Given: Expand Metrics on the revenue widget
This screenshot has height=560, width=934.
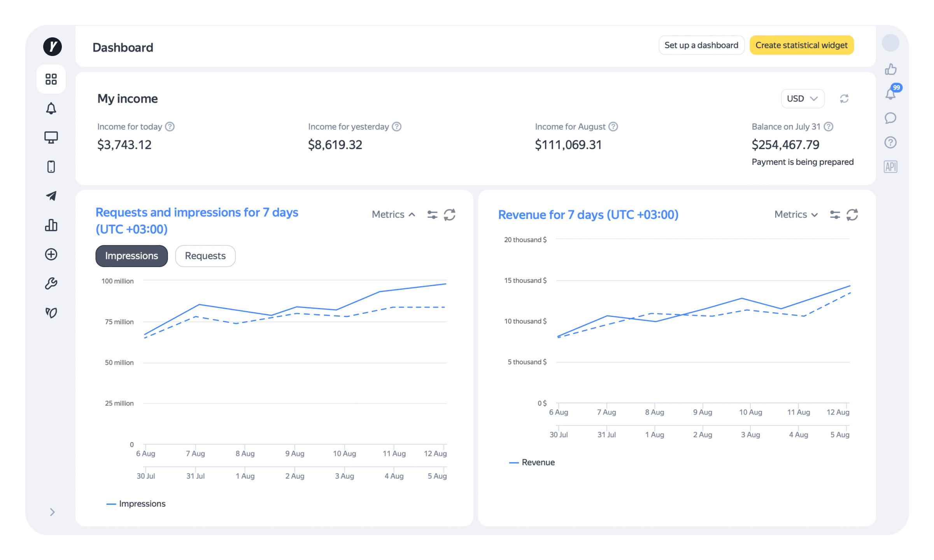Looking at the screenshot, I should (x=796, y=214).
